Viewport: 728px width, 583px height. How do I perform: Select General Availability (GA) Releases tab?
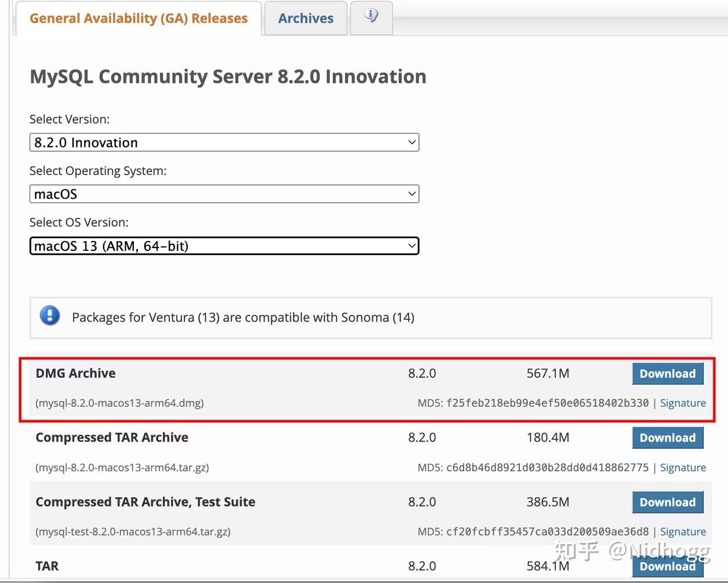[x=139, y=19]
